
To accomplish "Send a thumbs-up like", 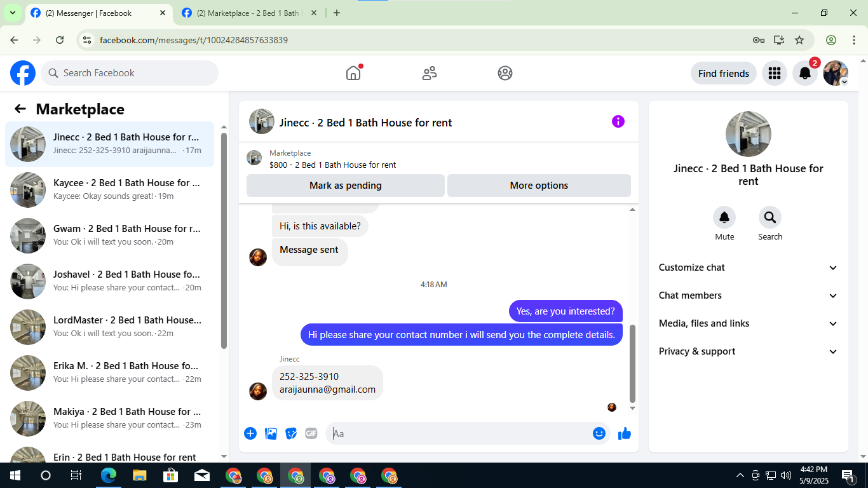I will click(625, 433).
